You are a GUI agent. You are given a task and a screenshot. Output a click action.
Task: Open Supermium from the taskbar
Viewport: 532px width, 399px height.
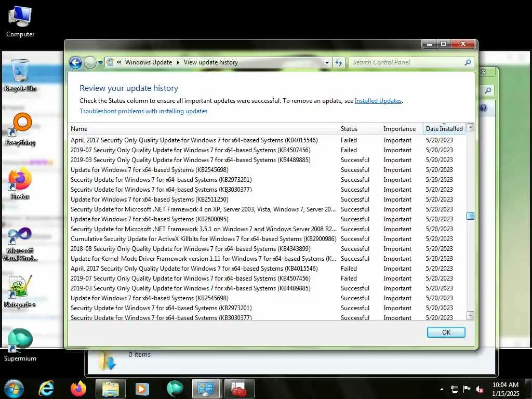pyautogui.click(x=175, y=389)
